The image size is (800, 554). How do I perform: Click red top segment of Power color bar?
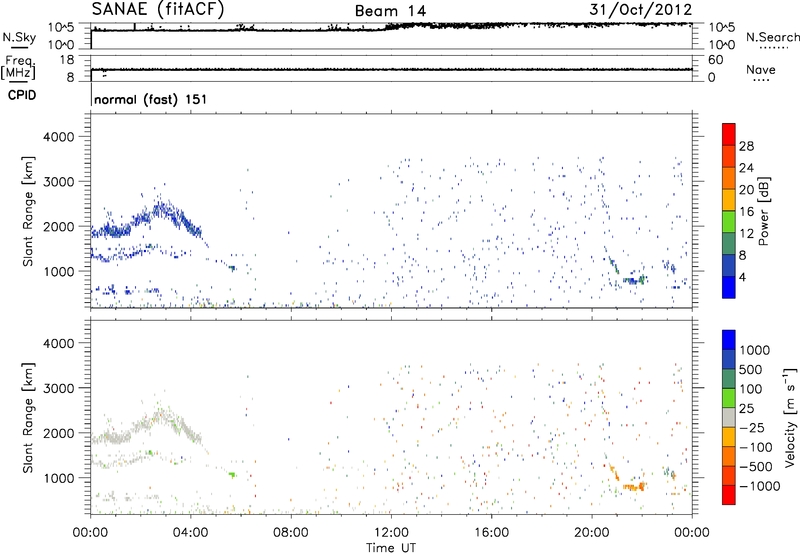729,134
